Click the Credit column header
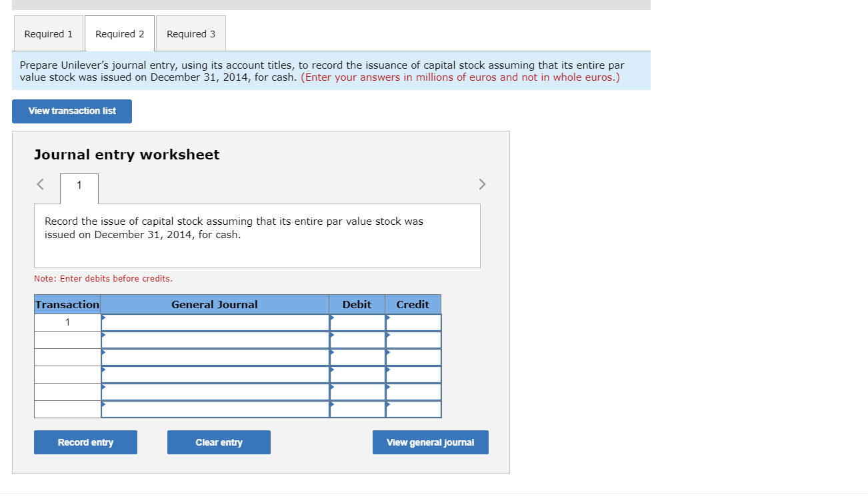Viewport: 868px width, 497px height. tap(413, 305)
